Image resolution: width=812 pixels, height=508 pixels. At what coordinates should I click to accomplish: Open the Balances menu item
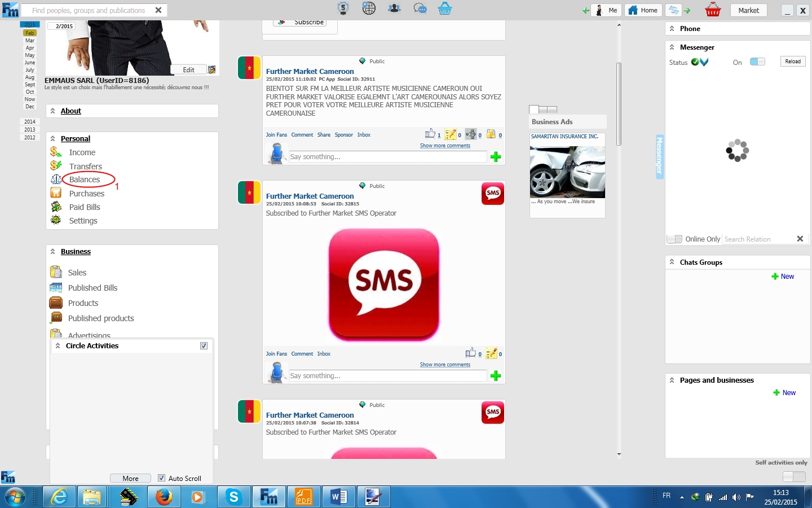click(85, 179)
